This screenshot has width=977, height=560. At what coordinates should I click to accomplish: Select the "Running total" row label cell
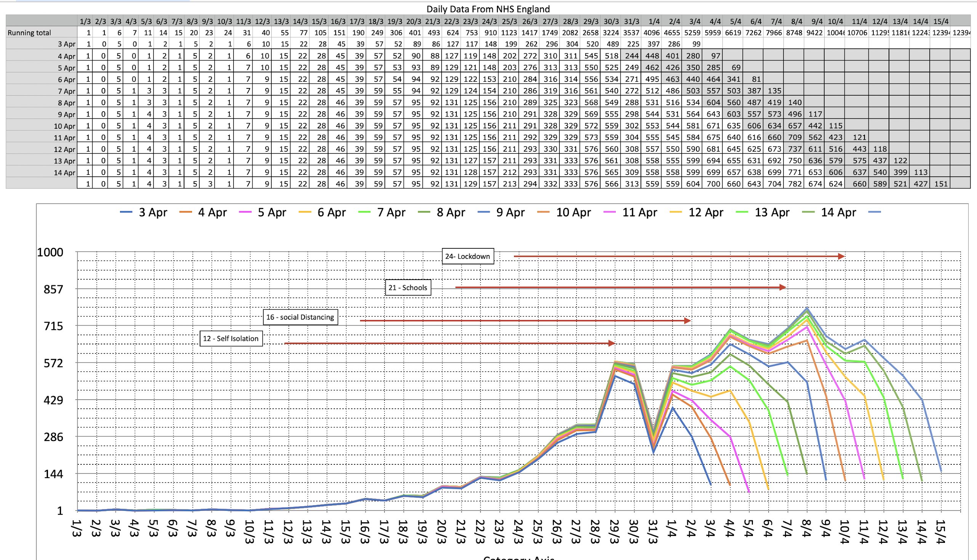(41, 33)
